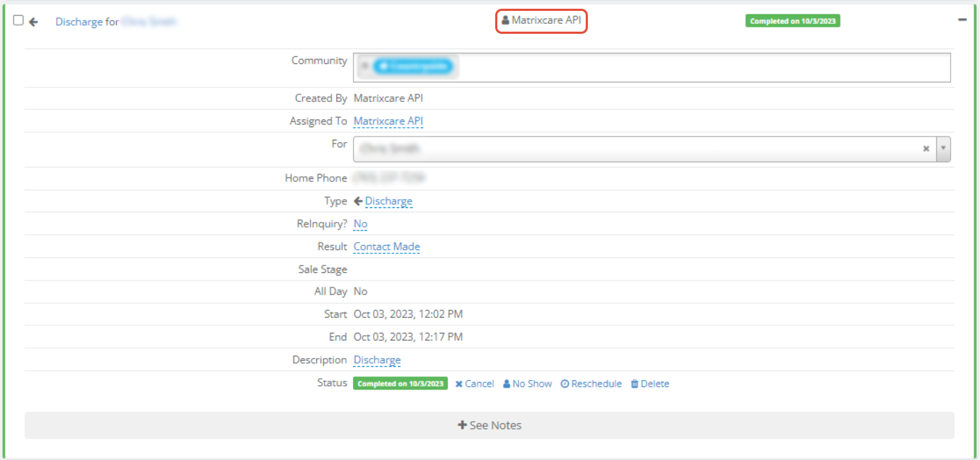The image size is (980, 460).
Task: Tick the checkbox beside Discharge for
Action: point(19,20)
